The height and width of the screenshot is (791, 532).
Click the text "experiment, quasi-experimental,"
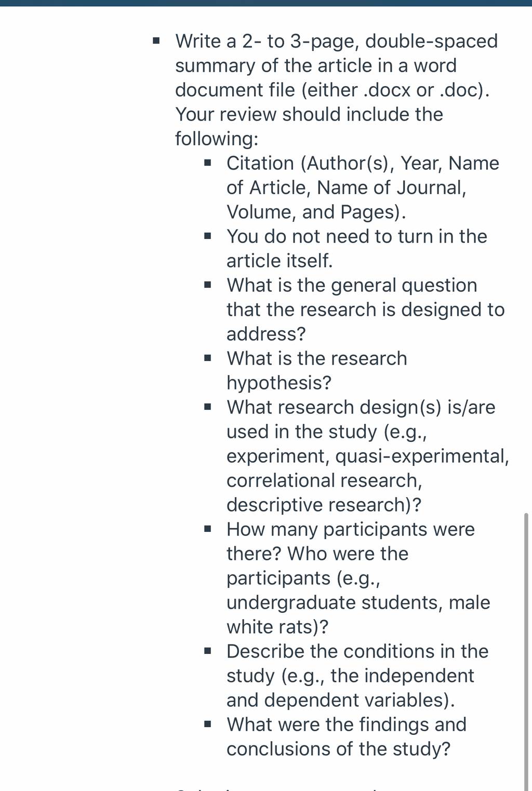coord(368,456)
